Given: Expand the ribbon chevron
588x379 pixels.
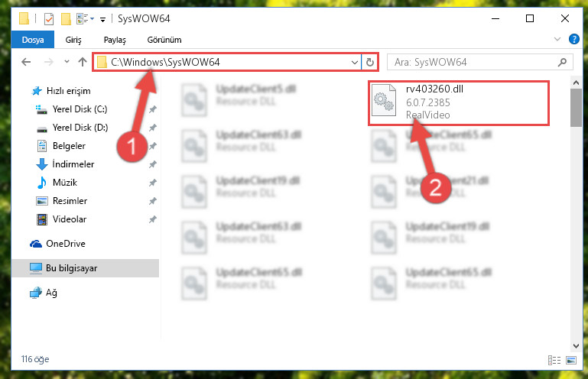Looking at the screenshot, I should pos(557,39).
